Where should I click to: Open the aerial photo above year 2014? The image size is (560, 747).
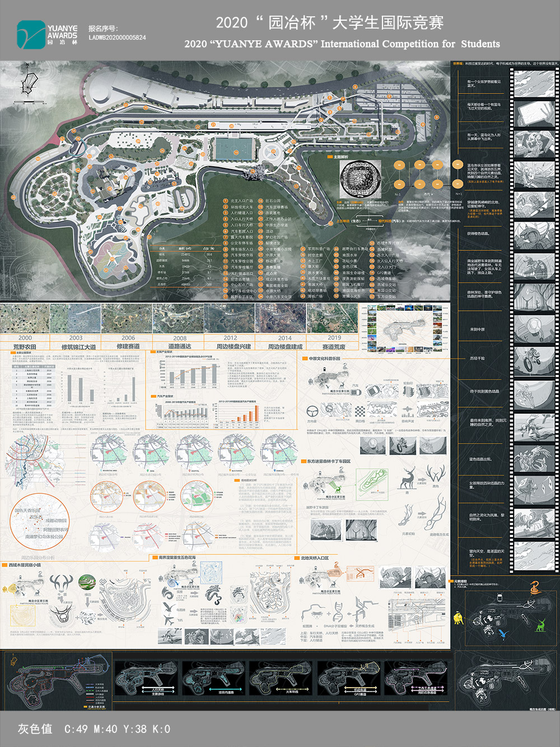pos(281,319)
